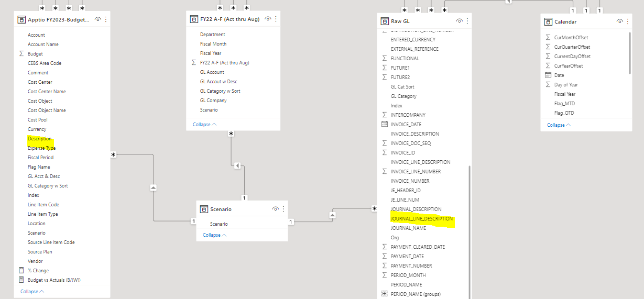Select EXTERNAL_REFERENCE field

414,49
